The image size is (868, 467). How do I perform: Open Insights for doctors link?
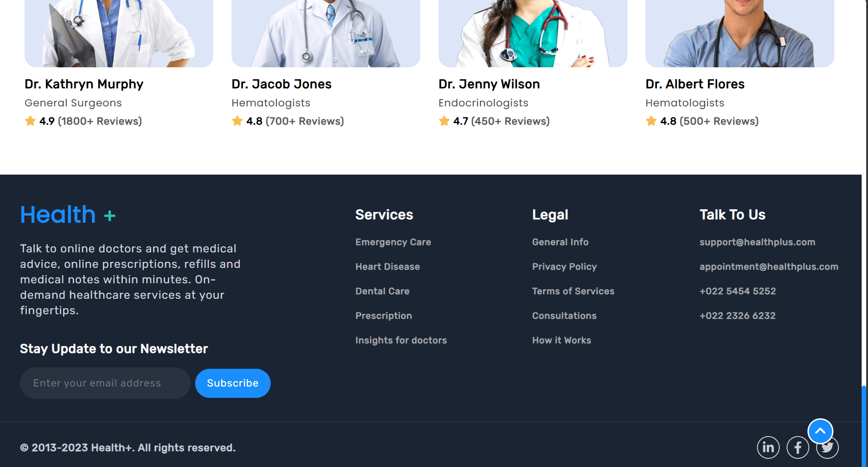[x=401, y=340]
